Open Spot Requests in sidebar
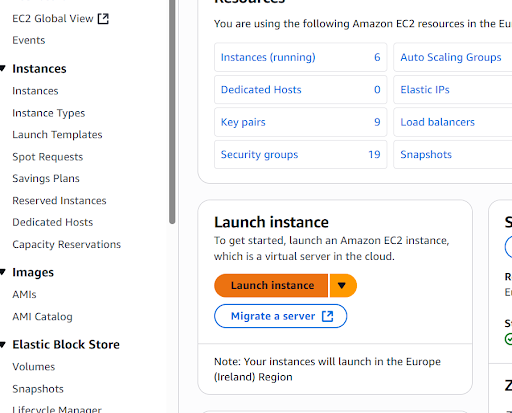This screenshot has height=413, width=512. 48,157
